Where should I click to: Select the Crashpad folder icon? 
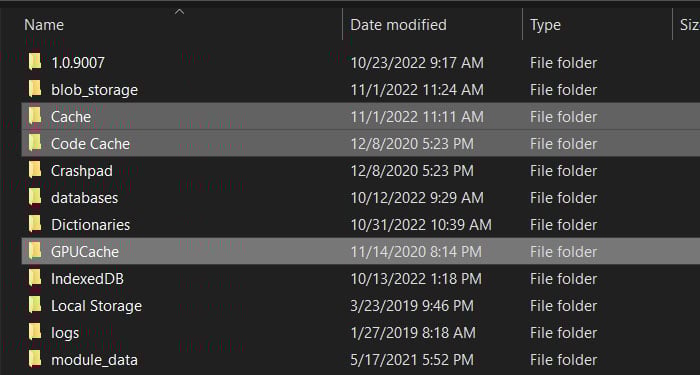(x=35, y=170)
